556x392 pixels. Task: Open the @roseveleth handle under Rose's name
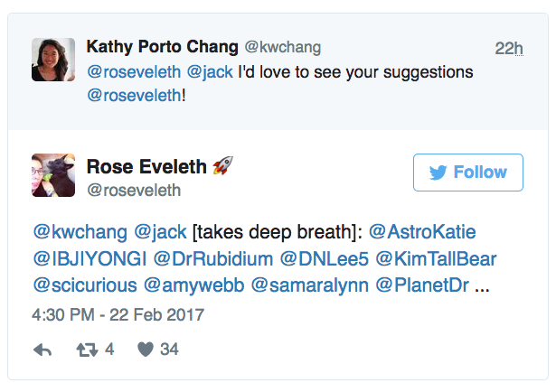(133, 191)
